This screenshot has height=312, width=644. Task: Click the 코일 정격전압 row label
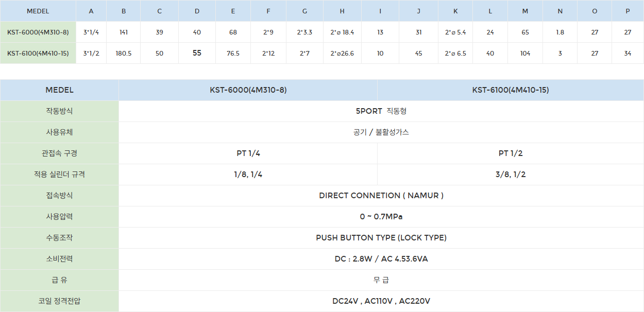(59, 301)
